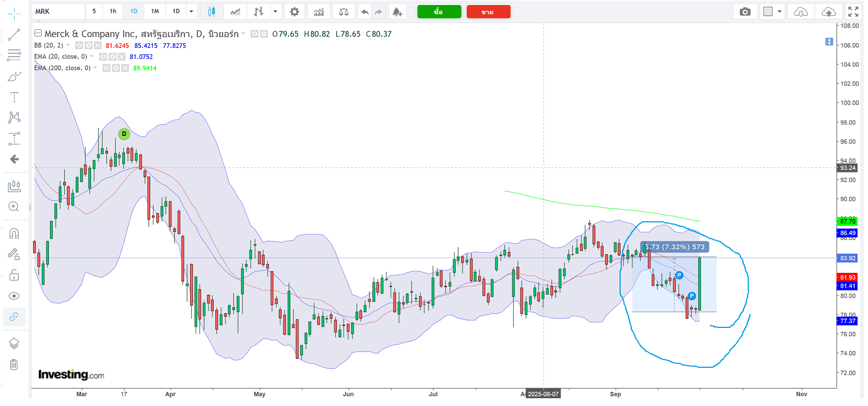Enable magnet mode in left toolbar
Viewport: 868px width, 406px height.
point(14,233)
